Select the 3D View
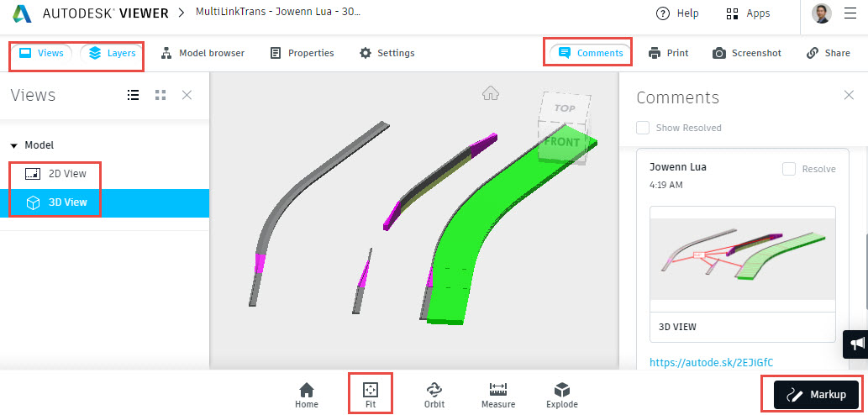 tap(105, 202)
